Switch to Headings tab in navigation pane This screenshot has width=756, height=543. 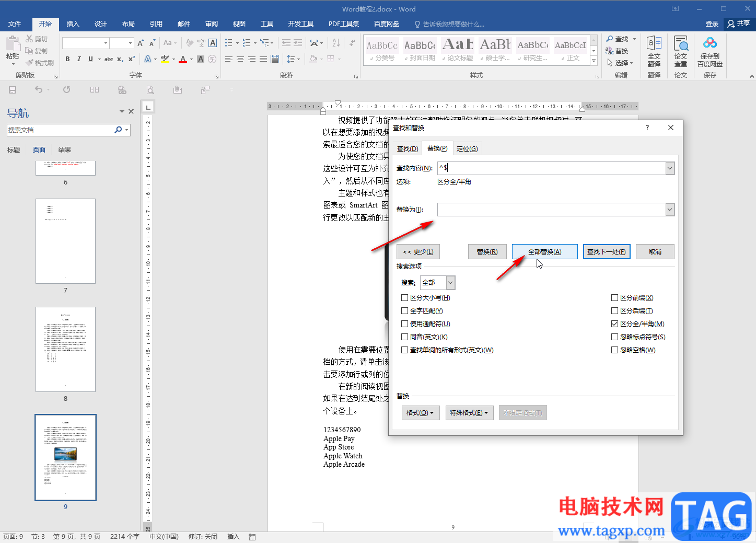(x=14, y=150)
